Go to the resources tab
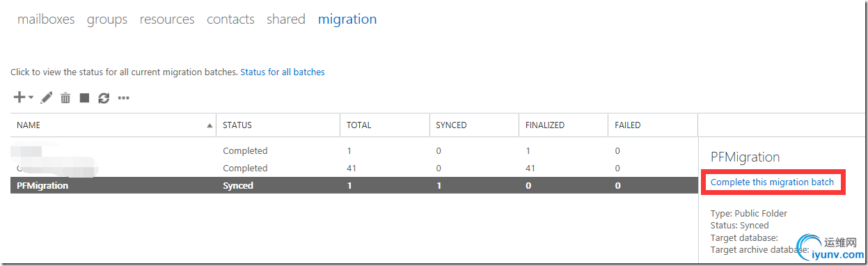 (x=167, y=19)
